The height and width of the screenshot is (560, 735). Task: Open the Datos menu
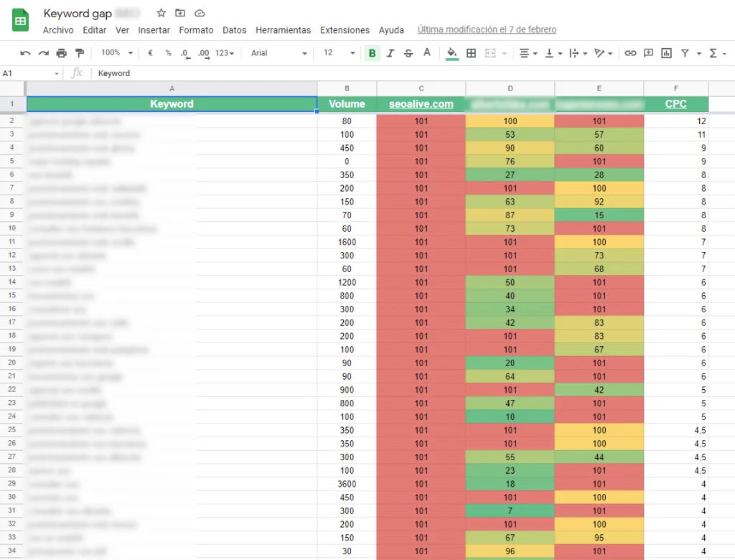pyautogui.click(x=234, y=30)
